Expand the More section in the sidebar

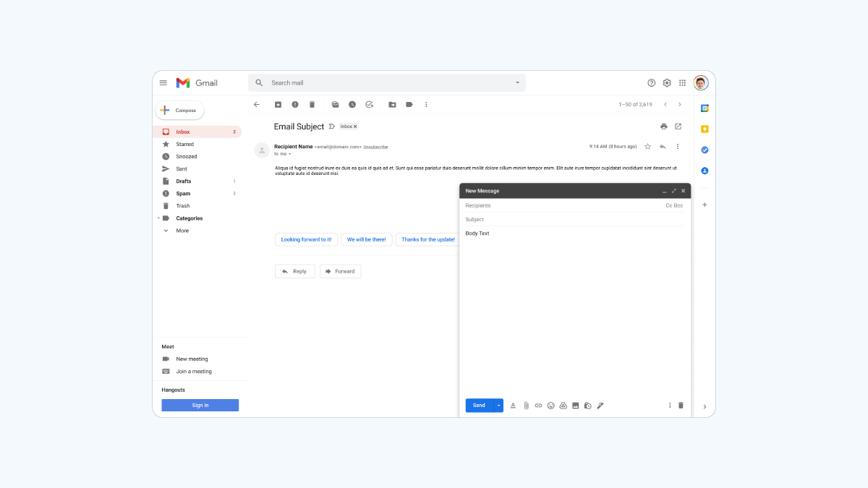182,231
